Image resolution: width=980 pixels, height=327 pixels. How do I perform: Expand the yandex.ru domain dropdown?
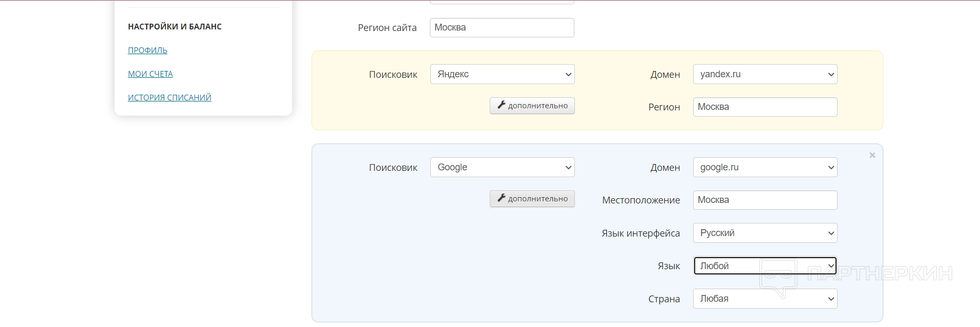click(x=765, y=74)
